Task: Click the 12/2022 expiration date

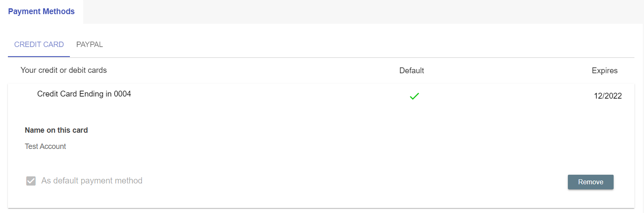Action: click(607, 96)
